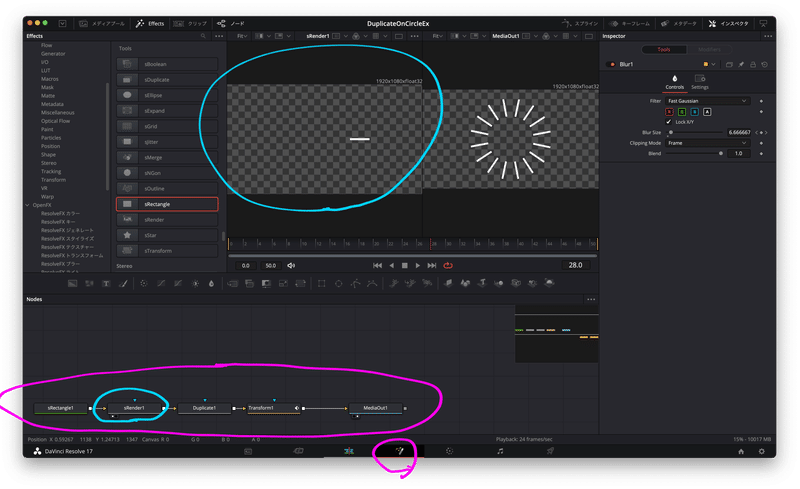Reset Blur1 with the reset icon
Screen dimensions: 800x489
[764, 64]
